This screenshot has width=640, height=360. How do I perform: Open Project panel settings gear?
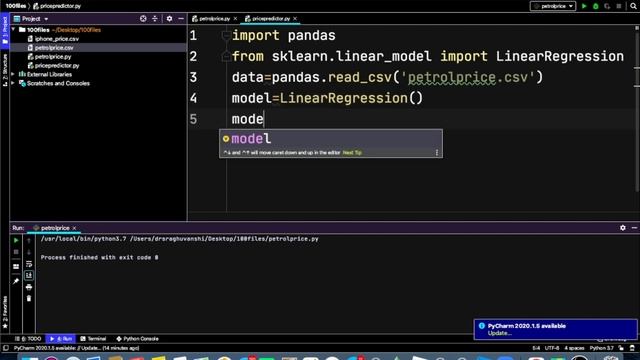click(169, 19)
